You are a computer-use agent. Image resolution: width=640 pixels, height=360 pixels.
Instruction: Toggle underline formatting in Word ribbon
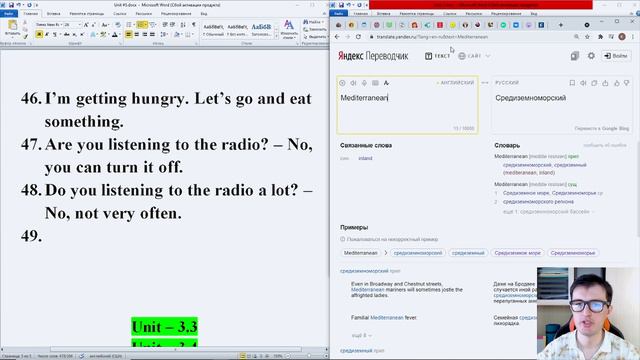(54, 35)
